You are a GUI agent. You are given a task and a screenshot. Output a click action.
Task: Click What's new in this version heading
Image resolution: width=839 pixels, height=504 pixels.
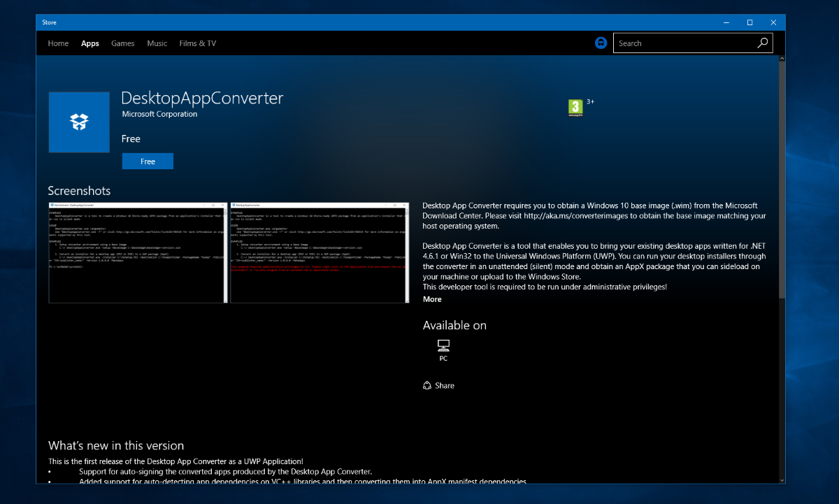pos(116,445)
